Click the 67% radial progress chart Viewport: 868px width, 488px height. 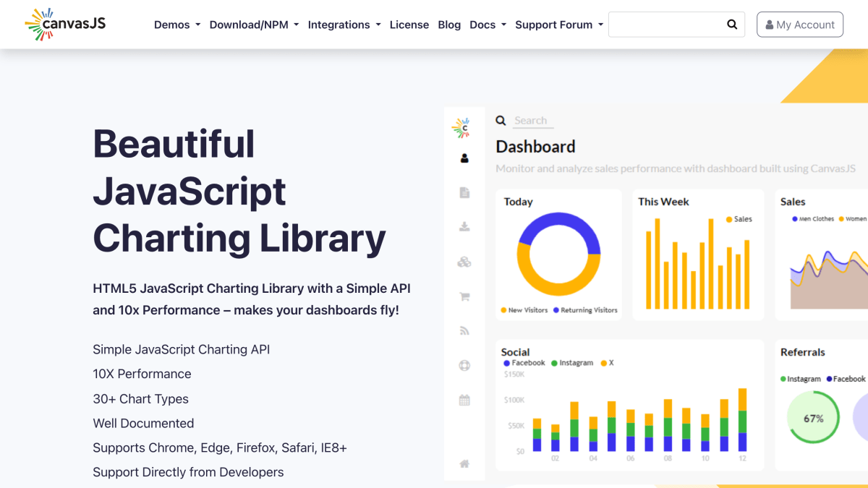tap(814, 418)
